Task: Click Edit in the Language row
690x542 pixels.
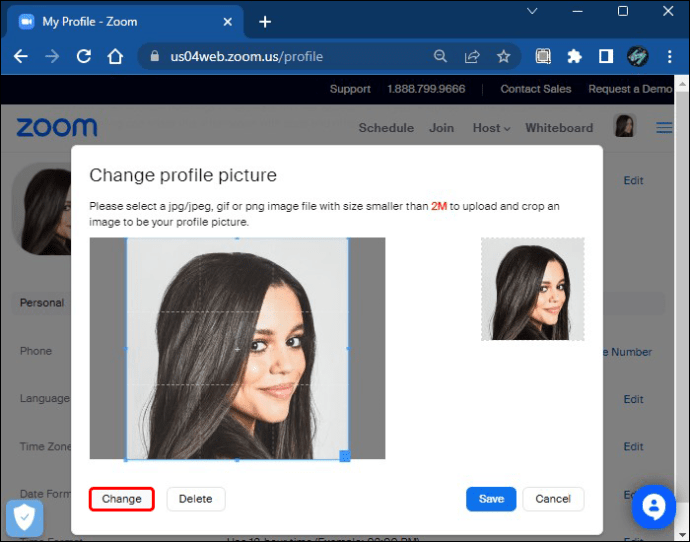Action: [633, 399]
